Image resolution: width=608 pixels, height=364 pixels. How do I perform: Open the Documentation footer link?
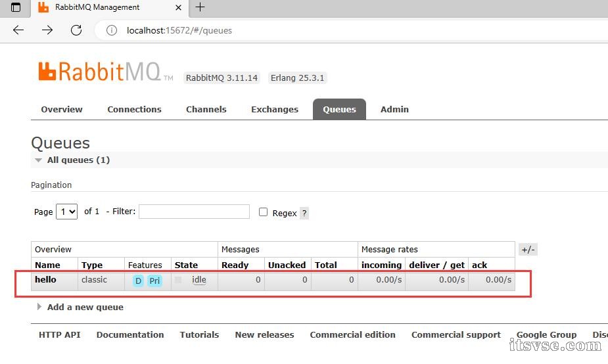(130, 334)
